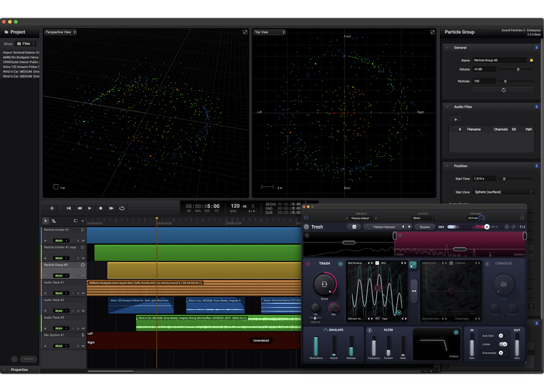Toggle the Limiter switch in Trash

(x=503, y=344)
